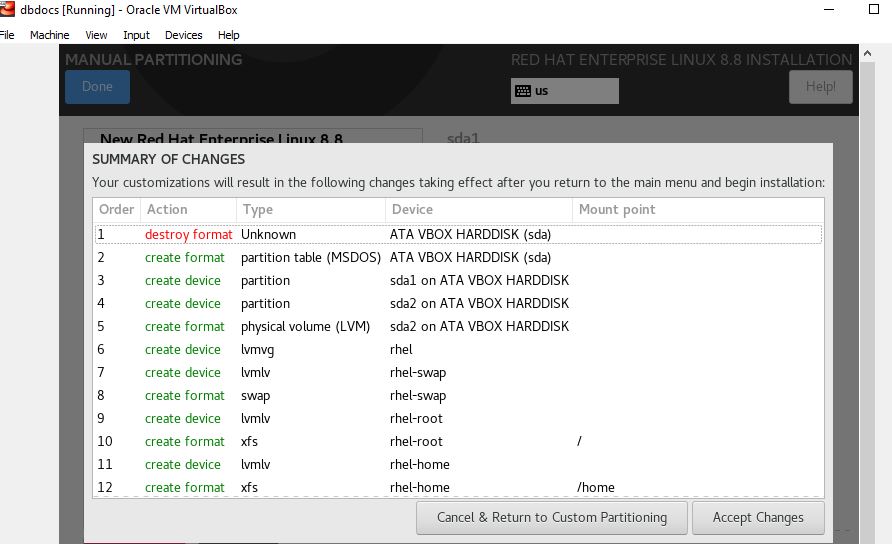Image resolution: width=892 pixels, height=544 pixels.
Task: Maximize the VirtualBox window
Action: [x=874, y=9]
